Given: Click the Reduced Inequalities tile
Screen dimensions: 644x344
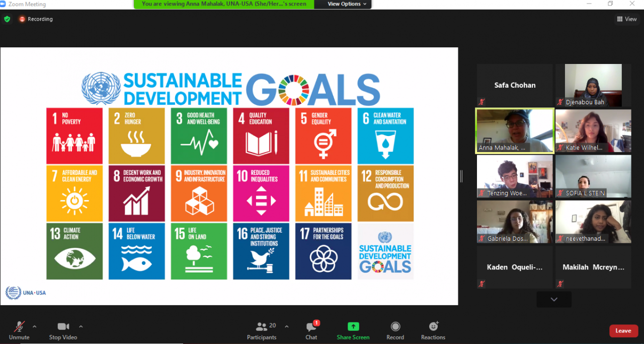Looking at the screenshot, I should click(261, 193).
